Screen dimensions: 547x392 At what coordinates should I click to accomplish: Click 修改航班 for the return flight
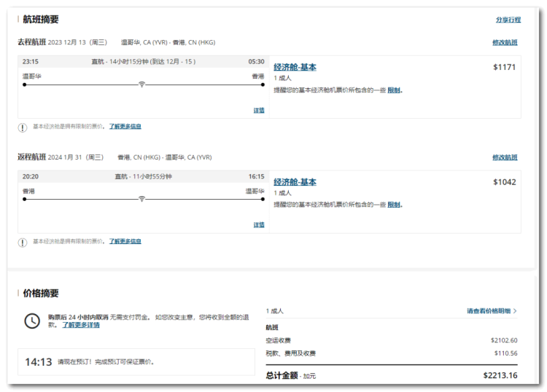pos(505,157)
